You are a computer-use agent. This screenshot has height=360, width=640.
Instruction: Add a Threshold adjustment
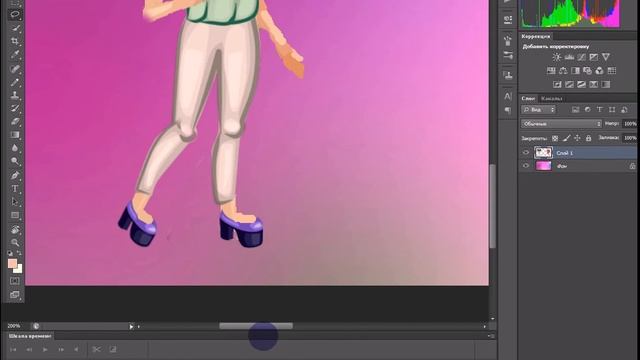[582, 84]
